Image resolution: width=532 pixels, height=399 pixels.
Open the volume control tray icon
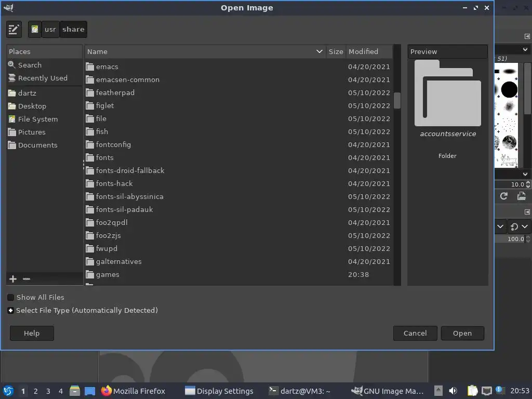[x=453, y=391]
